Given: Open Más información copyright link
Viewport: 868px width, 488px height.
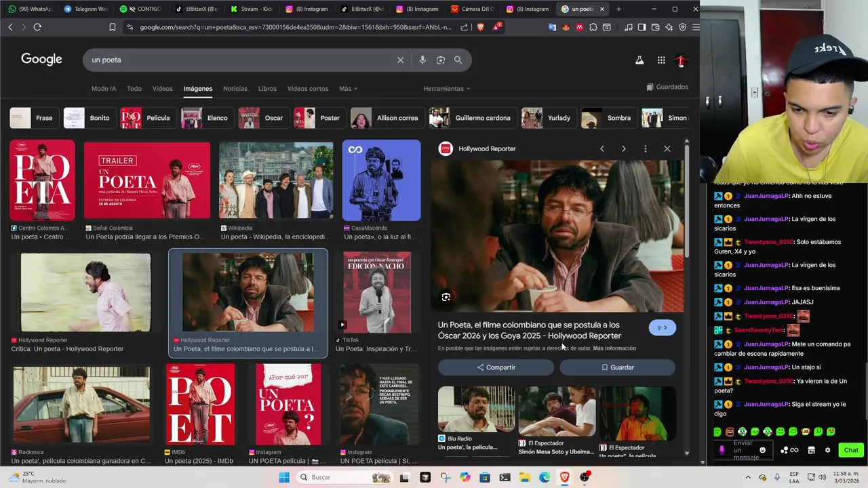Looking at the screenshot, I should pyautogui.click(x=614, y=348).
